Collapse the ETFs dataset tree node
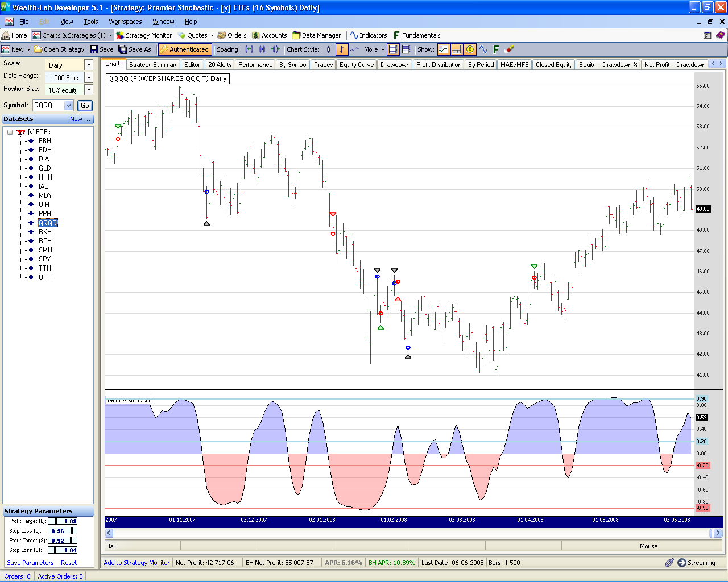Screen dimensions: 728x582 (10, 132)
